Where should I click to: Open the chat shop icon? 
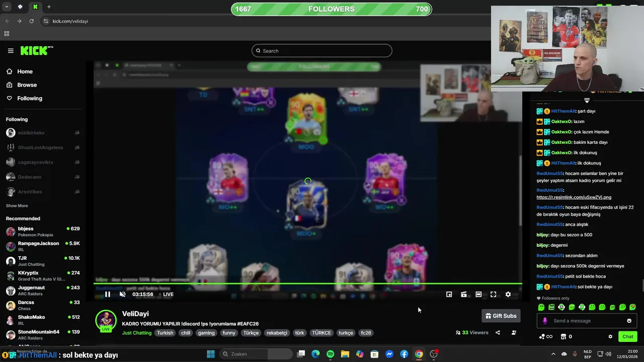click(563, 337)
